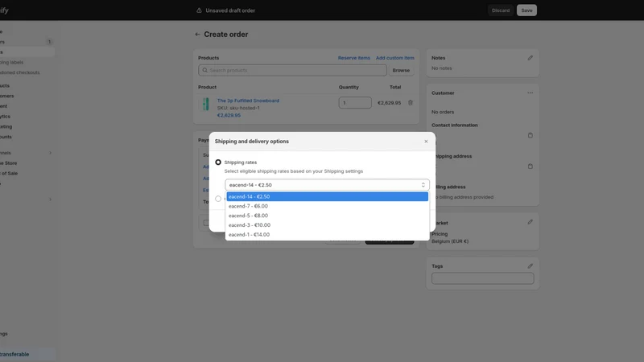Expand the Sales channels chevron in sidebar
Viewport: 644px width, 362px height.
pos(51,153)
